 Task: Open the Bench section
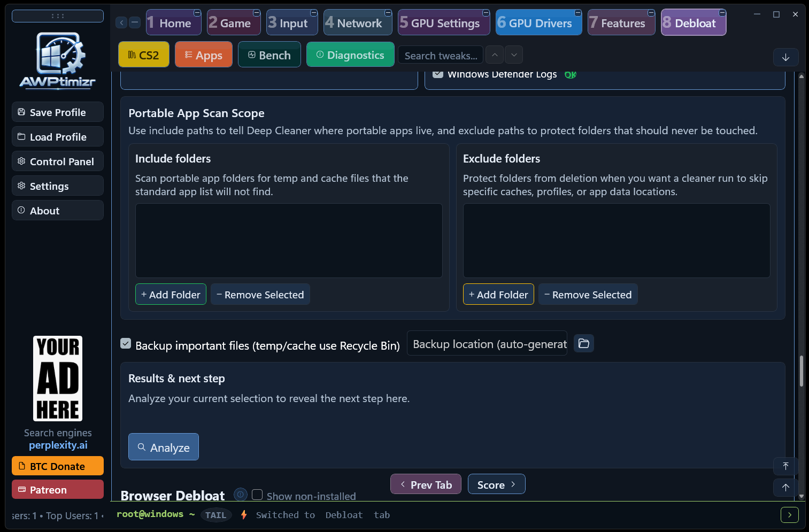point(269,55)
